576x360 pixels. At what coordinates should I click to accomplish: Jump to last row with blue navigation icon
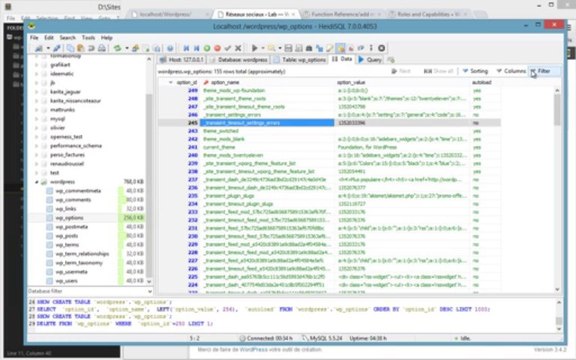pyautogui.click(x=197, y=48)
